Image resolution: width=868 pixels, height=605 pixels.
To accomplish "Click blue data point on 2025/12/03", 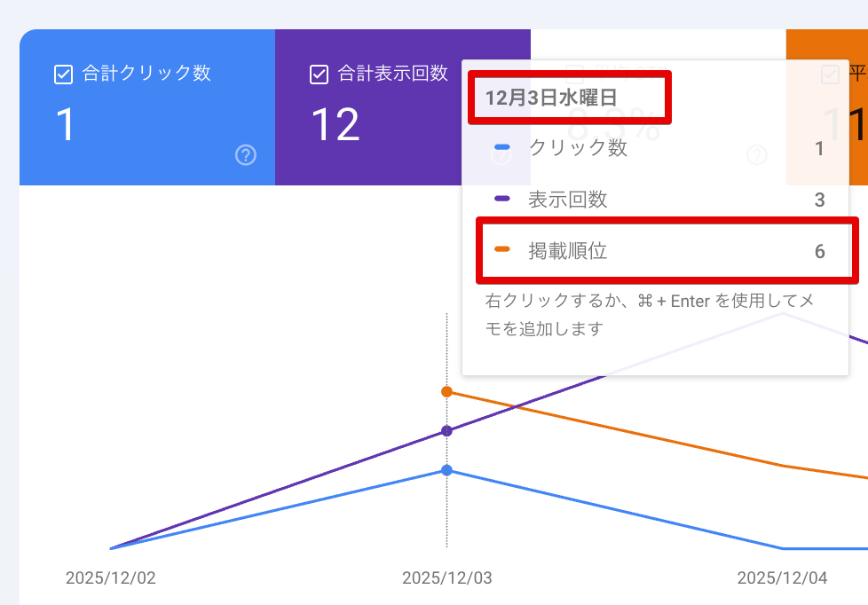I will click(x=446, y=470).
